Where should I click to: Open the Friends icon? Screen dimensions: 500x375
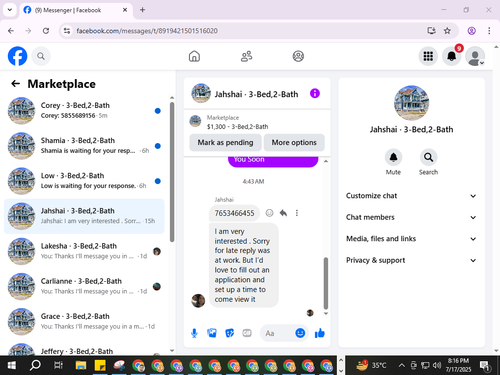[x=246, y=56]
